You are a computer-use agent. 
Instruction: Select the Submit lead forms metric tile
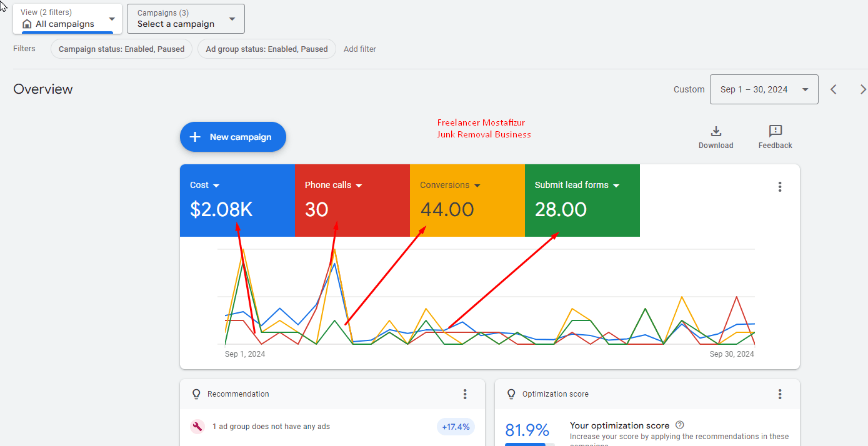pos(582,201)
